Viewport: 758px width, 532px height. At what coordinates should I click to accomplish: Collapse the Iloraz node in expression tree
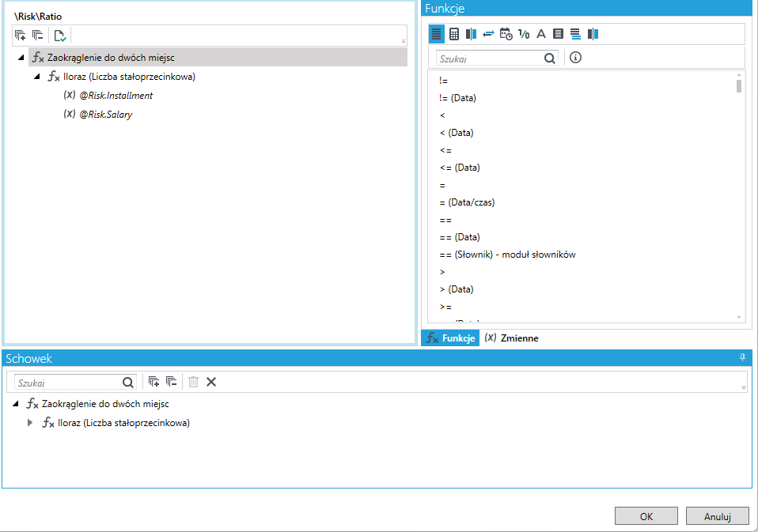[36, 76]
